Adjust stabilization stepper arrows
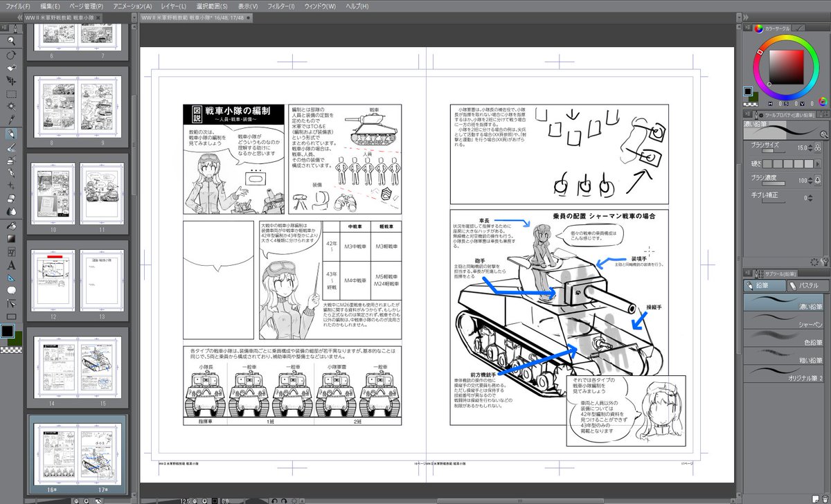 click(x=810, y=197)
